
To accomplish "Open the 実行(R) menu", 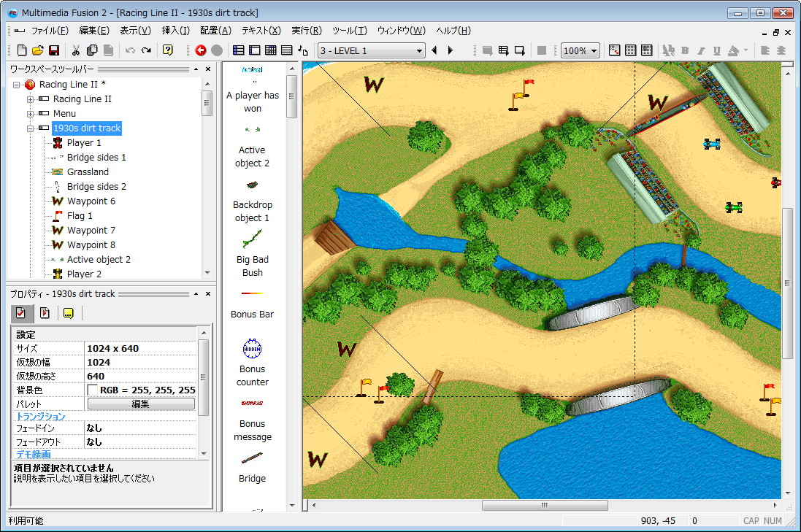I will (307, 31).
